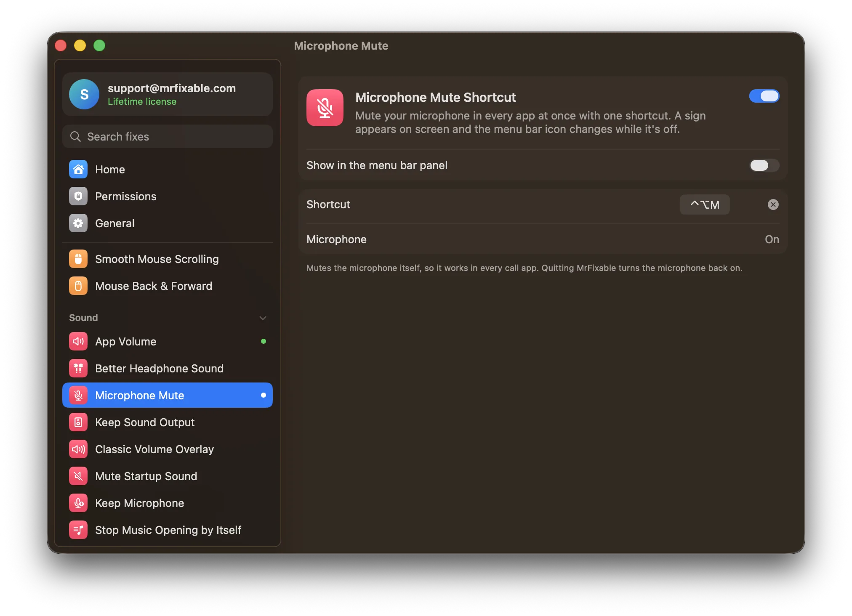
Task: Click the App Volume speaker icon
Action: 78,342
